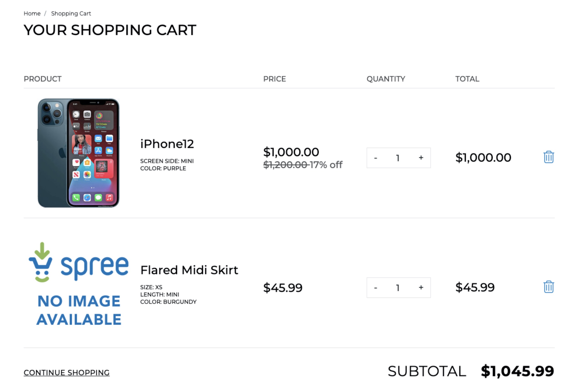Decrease iPhone12 quantity with minus button
588x389 pixels.
(376, 158)
